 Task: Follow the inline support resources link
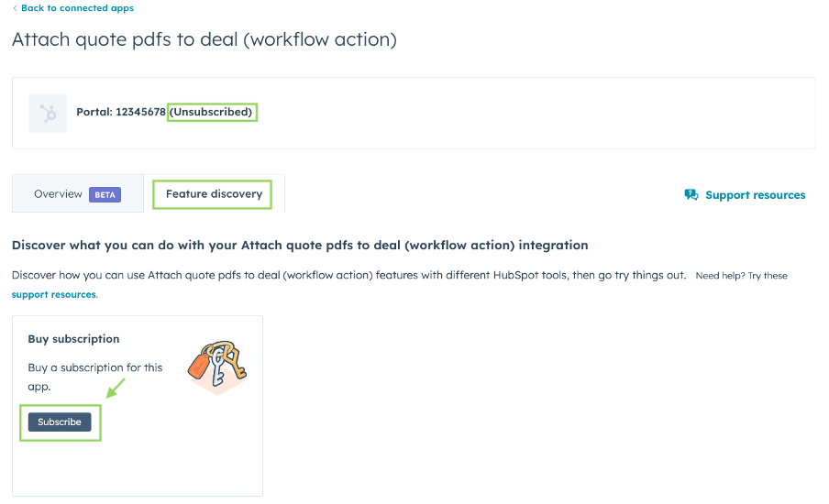(x=53, y=294)
